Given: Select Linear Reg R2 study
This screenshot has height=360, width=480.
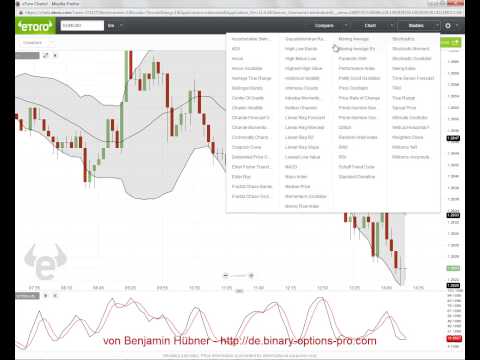Looking at the screenshot, I should pos(299,137).
